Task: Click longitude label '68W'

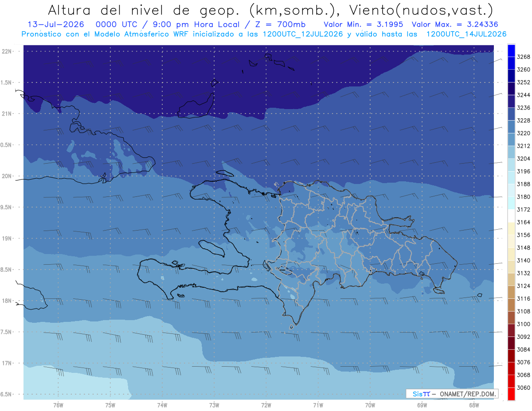Action: 474,405
